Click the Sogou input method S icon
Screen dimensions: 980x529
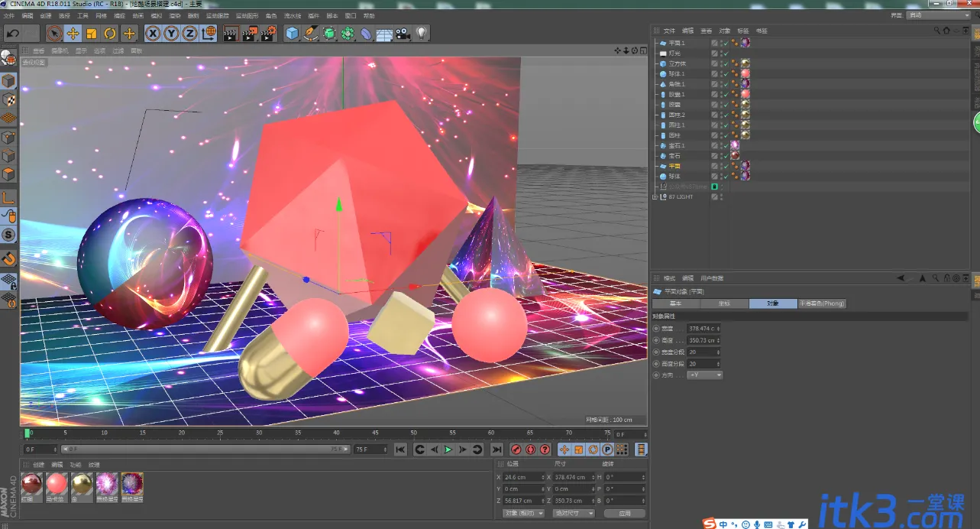point(710,524)
